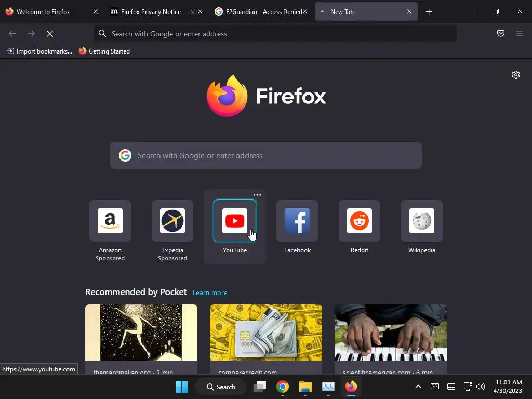The image size is (532, 399).
Task: Open the Amazon sponsored shortcut tile
Action: point(110,220)
